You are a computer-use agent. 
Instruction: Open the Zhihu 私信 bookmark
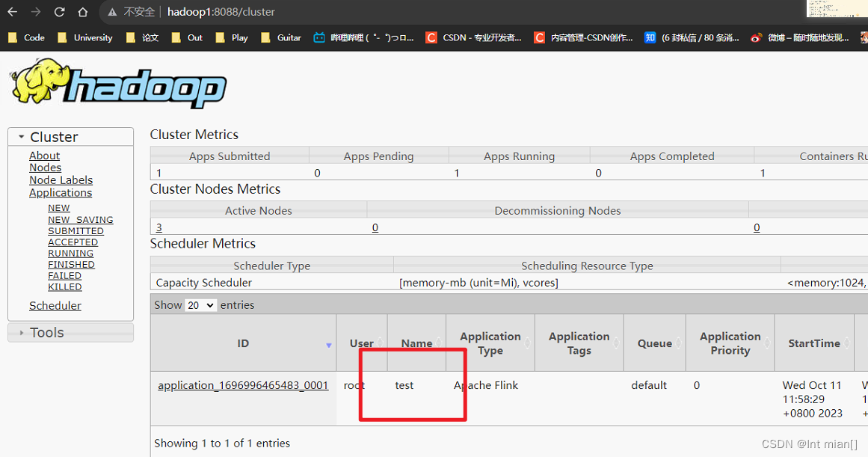[692, 37]
